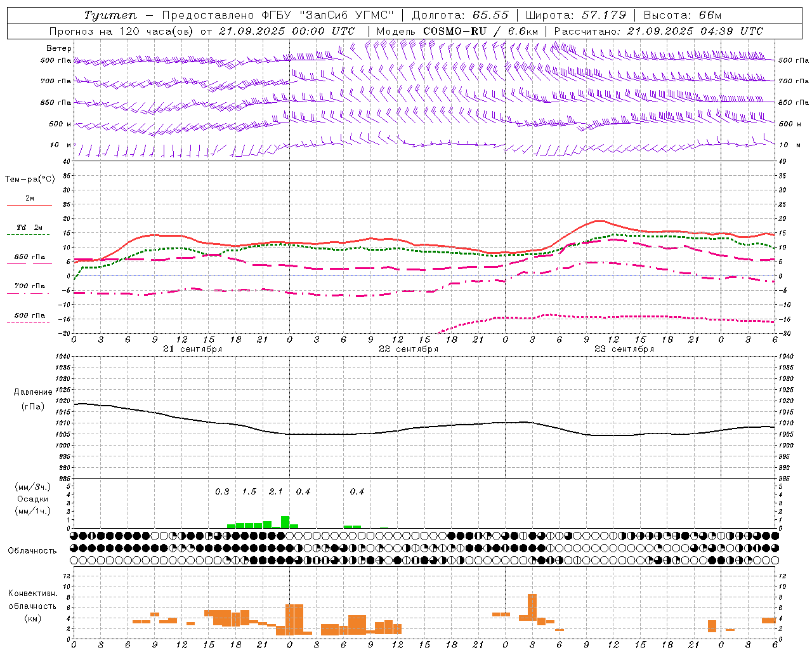Click the 'Тем-ра(°C)' temperature panel label

[x=30, y=180]
